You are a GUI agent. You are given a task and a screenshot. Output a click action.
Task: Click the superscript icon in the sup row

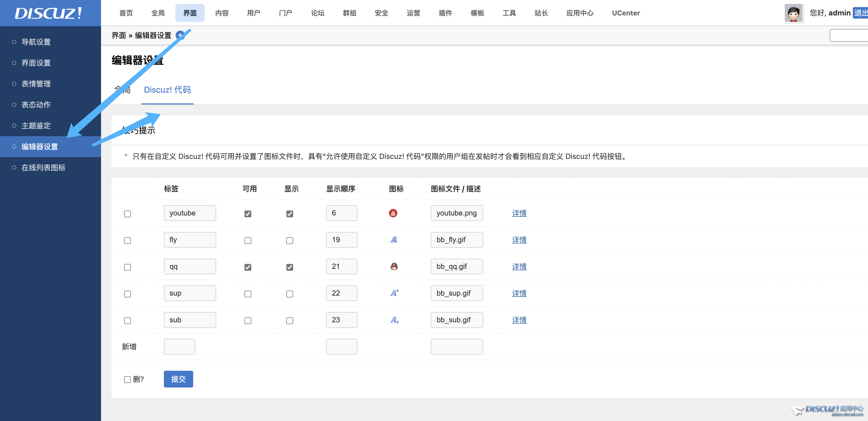pos(394,293)
